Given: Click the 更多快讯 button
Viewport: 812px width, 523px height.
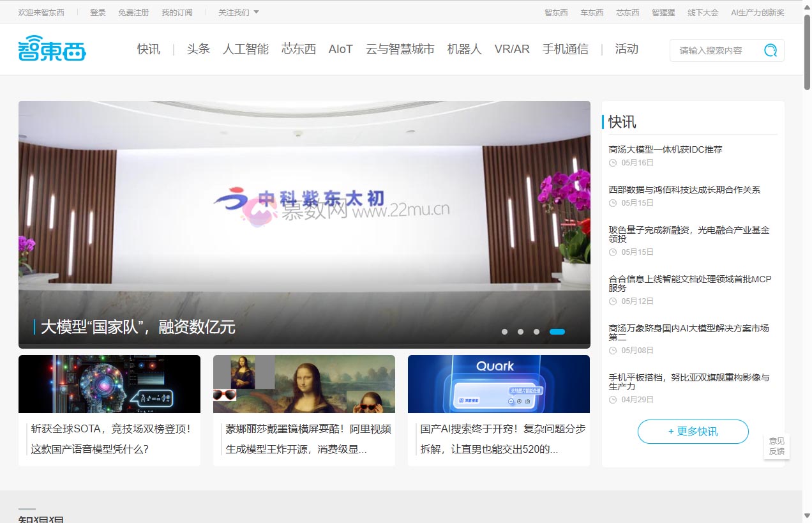Looking at the screenshot, I should [693, 432].
